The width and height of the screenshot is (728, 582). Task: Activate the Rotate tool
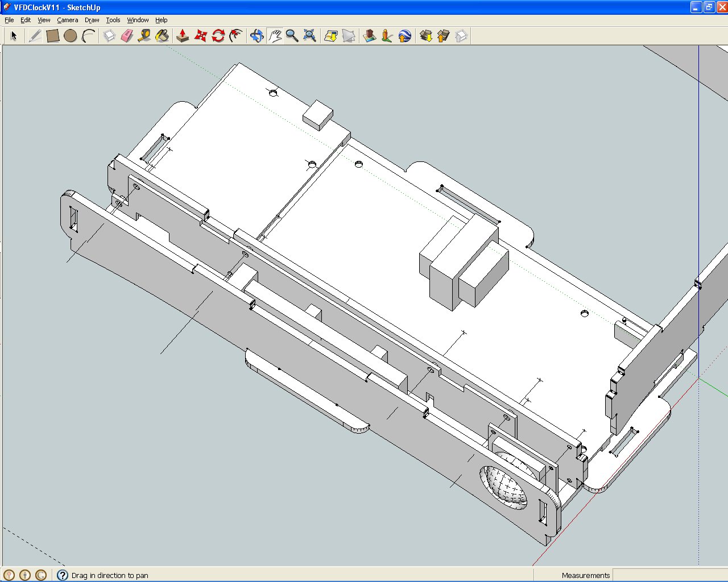click(218, 35)
